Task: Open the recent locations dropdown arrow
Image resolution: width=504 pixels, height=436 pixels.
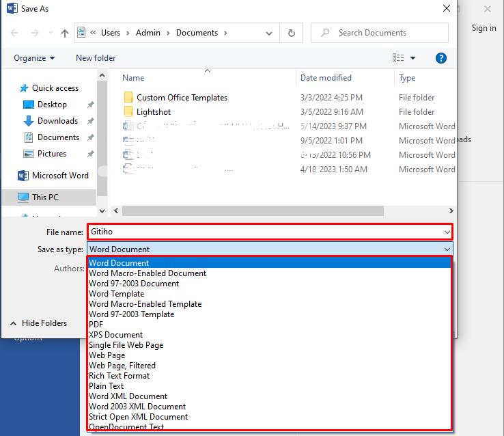Action: (51, 33)
